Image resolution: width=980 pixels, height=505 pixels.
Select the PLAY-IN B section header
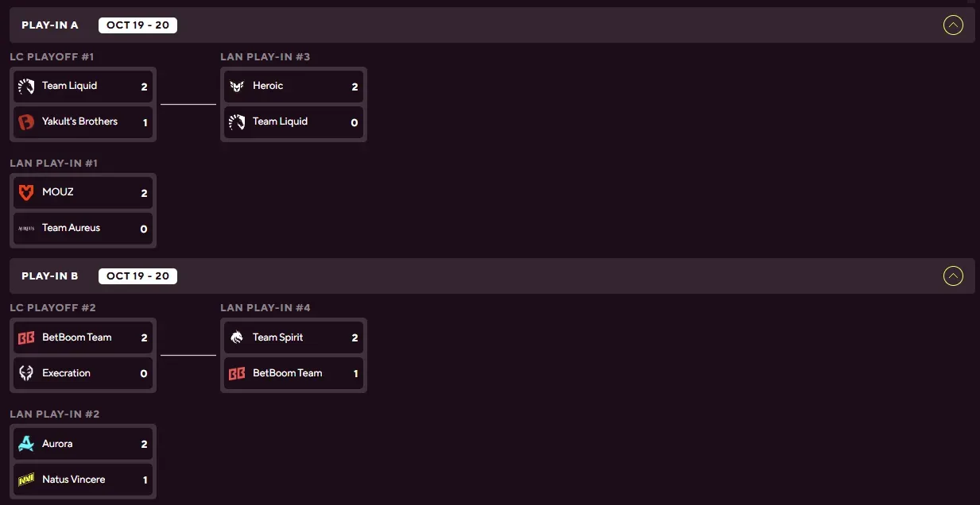click(49, 276)
